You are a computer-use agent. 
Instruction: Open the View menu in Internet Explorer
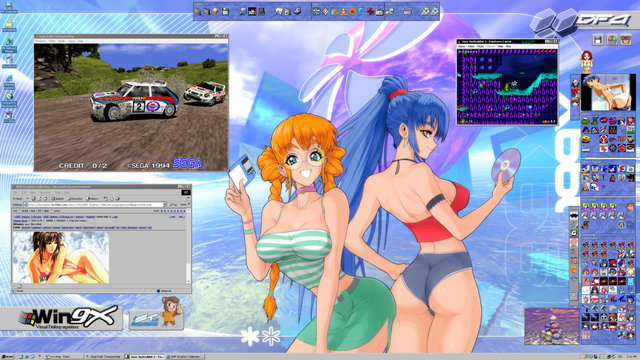point(33,193)
